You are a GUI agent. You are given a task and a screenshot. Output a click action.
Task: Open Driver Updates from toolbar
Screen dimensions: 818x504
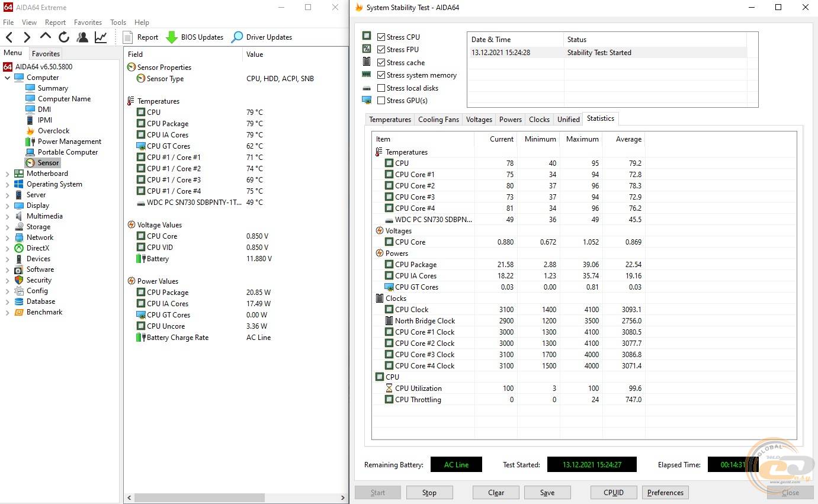click(261, 37)
